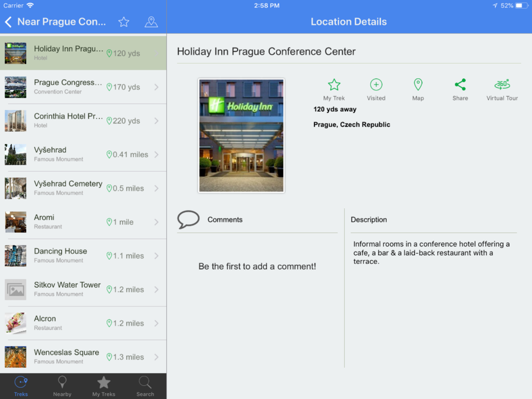Tap the favorite star in the header

[123, 22]
